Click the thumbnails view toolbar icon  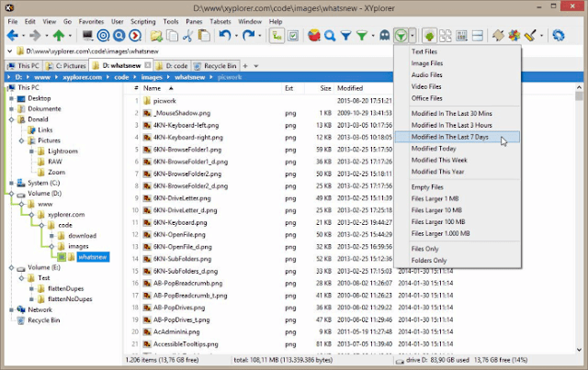[x=446, y=36]
